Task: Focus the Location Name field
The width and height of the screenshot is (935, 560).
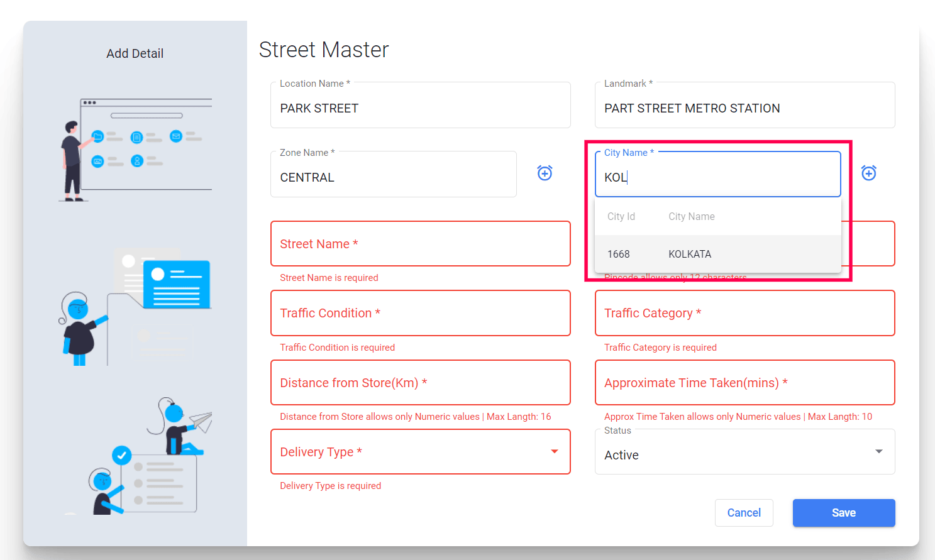Action: pyautogui.click(x=420, y=108)
